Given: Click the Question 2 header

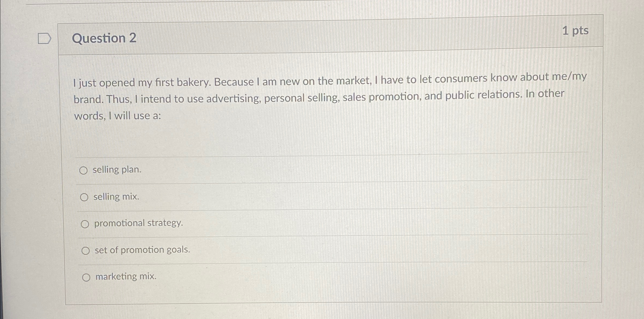Looking at the screenshot, I should point(104,38).
